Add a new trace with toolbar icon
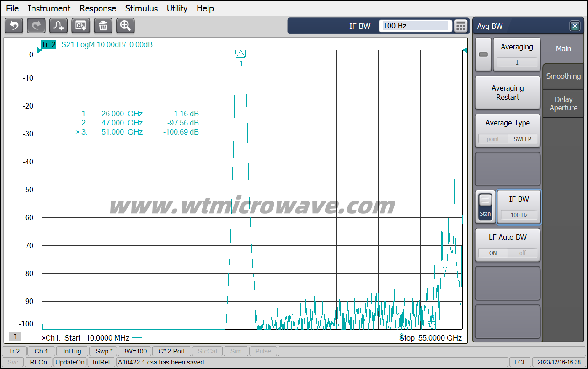The image size is (588, 369). pos(59,26)
